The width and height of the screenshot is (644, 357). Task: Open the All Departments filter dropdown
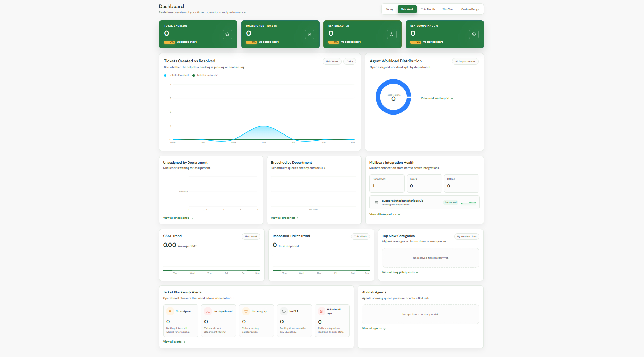click(x=465, y=62)
